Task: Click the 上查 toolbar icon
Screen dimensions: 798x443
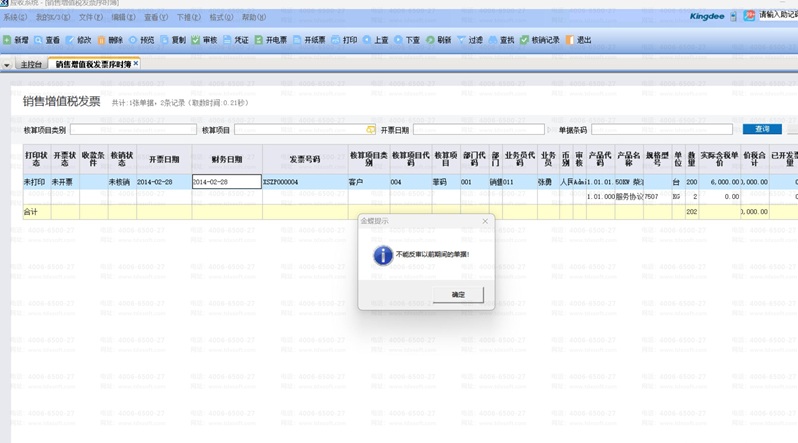Action: 367,40
